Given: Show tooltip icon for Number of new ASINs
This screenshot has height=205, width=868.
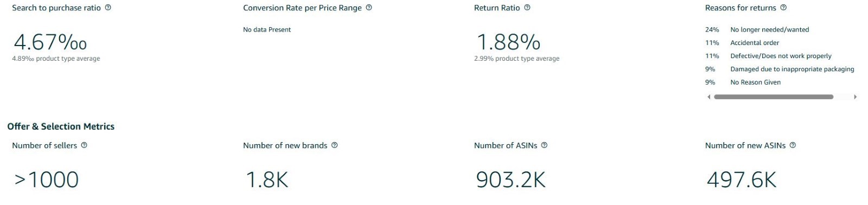Looking at the screenshot, I should [793, 145].
